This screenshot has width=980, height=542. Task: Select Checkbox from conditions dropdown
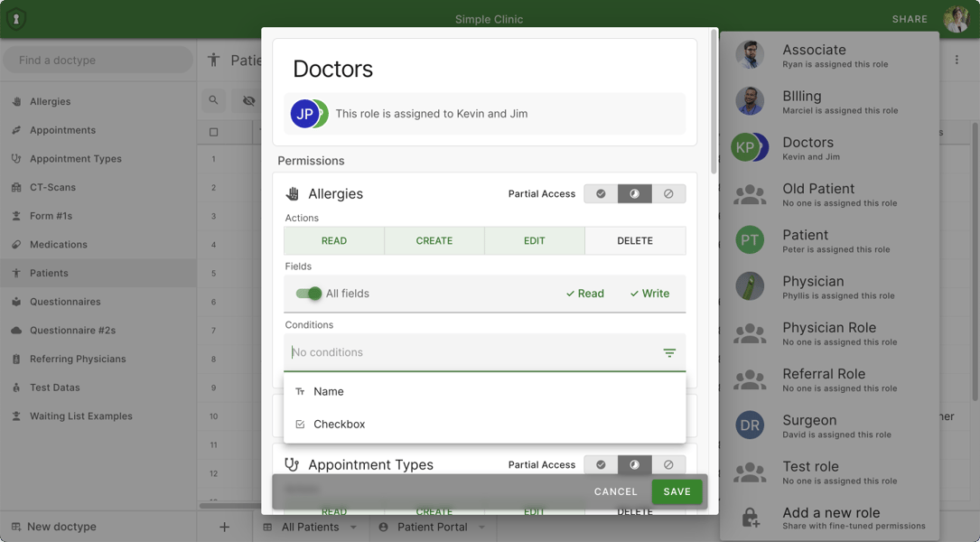pos(484,424)
